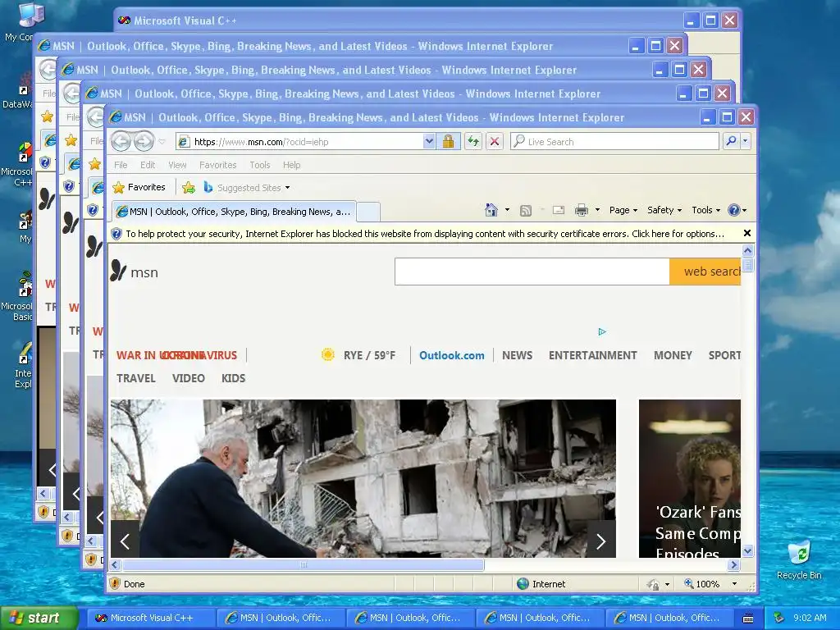
Task: Open the KIDS section link
Action: (234, 378)
